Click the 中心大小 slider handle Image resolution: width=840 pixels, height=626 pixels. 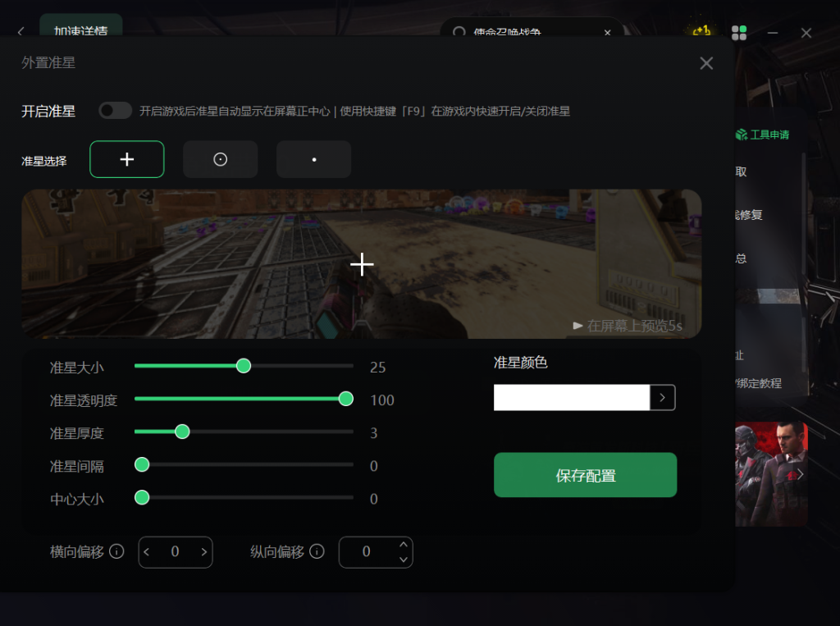(142, 497)
